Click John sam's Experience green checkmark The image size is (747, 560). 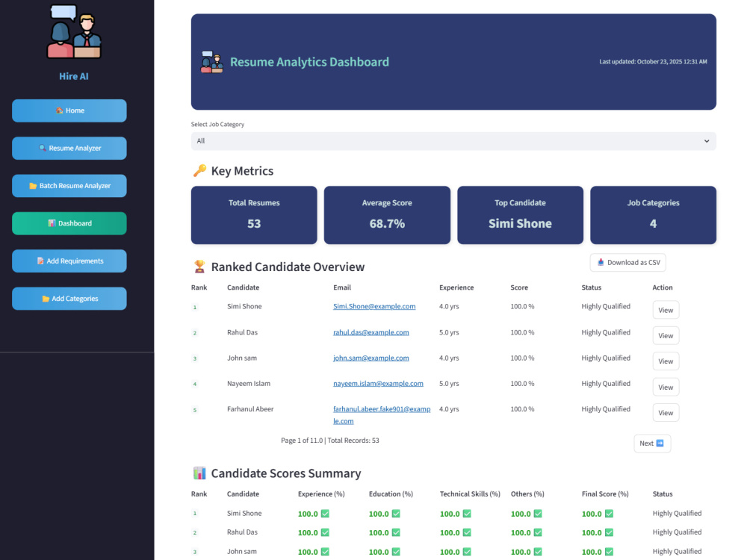(325, 552)
